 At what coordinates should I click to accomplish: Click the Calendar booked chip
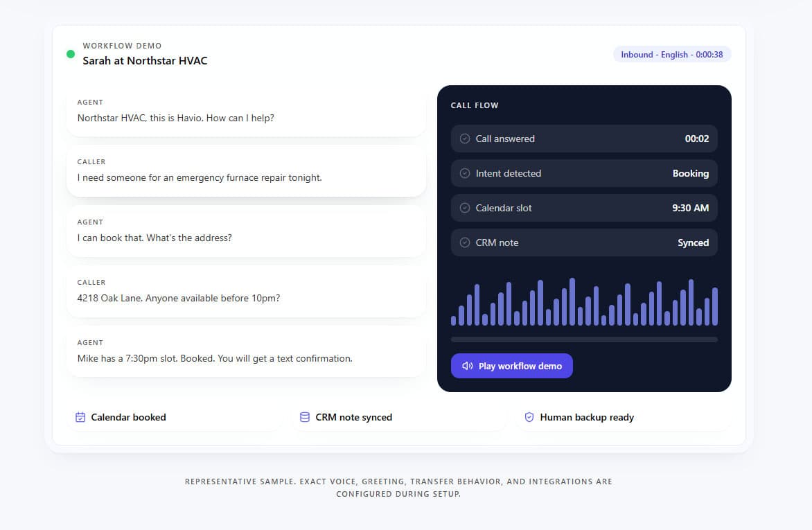tap(174, 418)
